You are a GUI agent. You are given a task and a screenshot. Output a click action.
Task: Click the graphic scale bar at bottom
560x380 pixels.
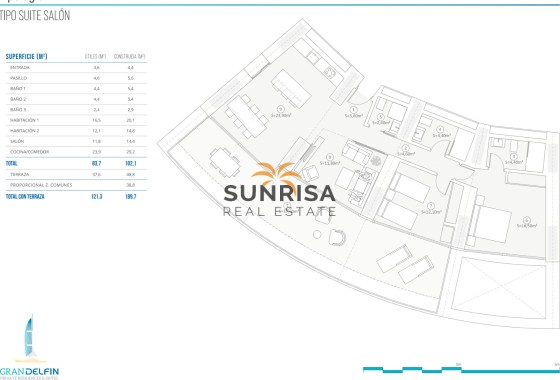pyautogui.click(x=461, y=369)
